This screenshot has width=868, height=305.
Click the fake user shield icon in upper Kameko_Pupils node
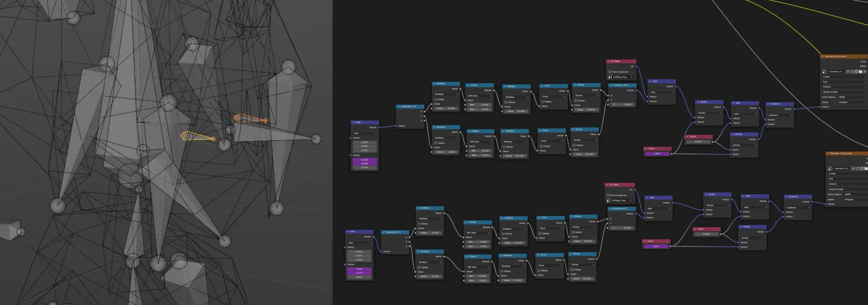coord(852,72)
